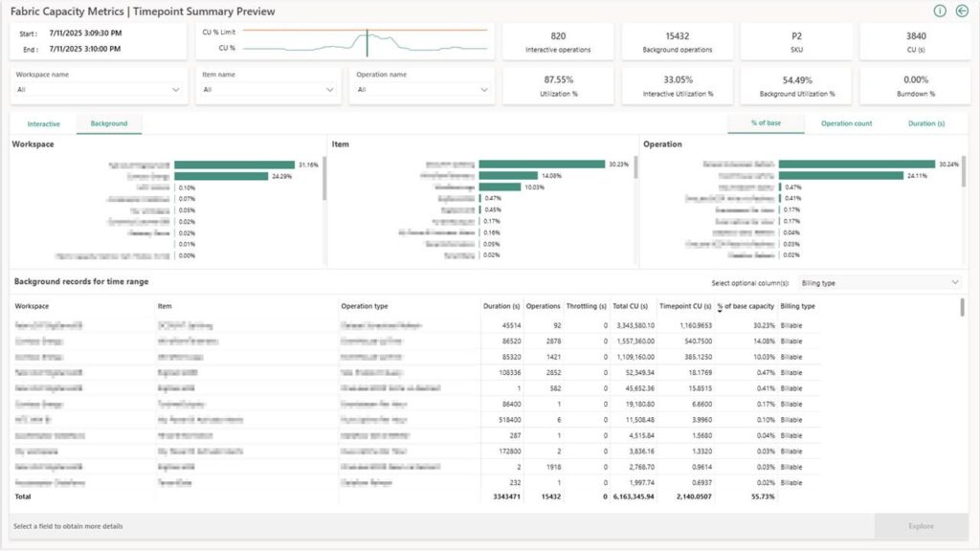The width and height of the screenshot is (980, 551).
Task: Sort by Timepoint CU (s) column header
Action: (685, 306)
